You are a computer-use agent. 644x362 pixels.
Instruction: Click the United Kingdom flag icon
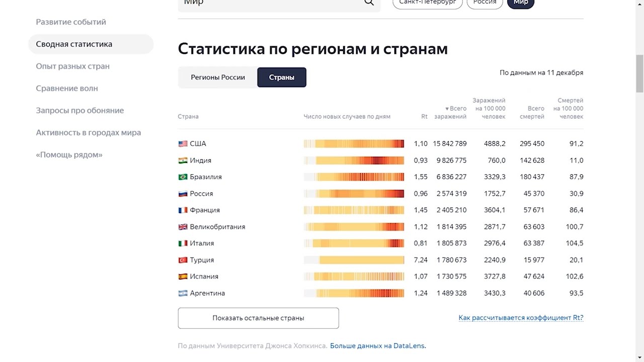(183, 227)
